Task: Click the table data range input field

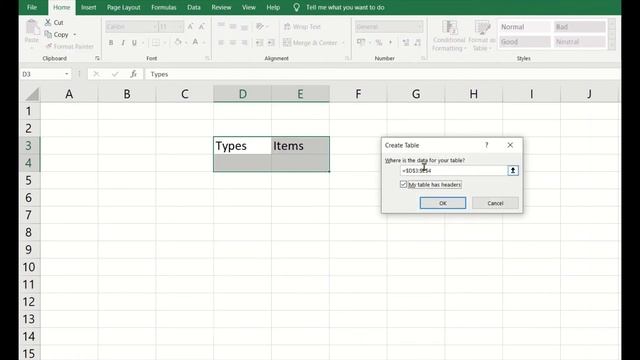Action: (453, 171)
